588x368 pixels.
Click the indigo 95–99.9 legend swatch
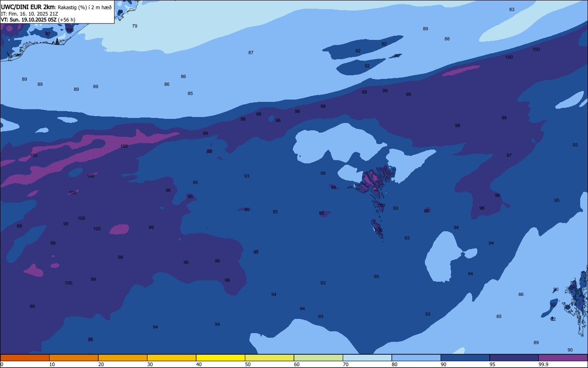(x=514, y=357)
